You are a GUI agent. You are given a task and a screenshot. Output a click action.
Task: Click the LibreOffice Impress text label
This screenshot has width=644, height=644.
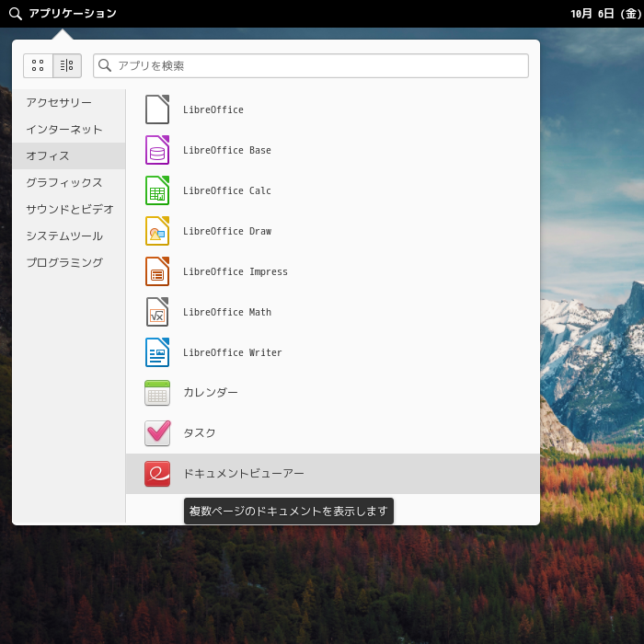[236, 271]
